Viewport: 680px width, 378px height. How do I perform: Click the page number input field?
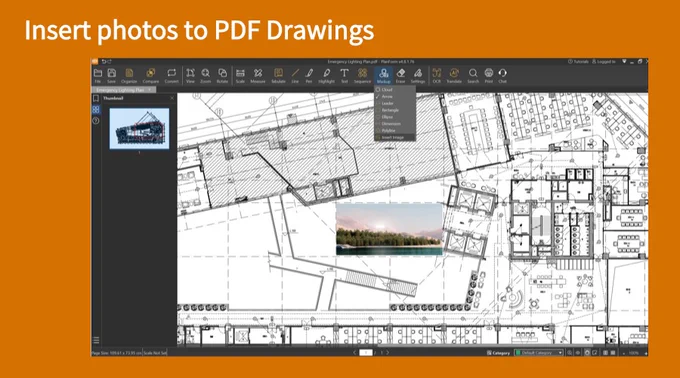(x=366, y=353)
